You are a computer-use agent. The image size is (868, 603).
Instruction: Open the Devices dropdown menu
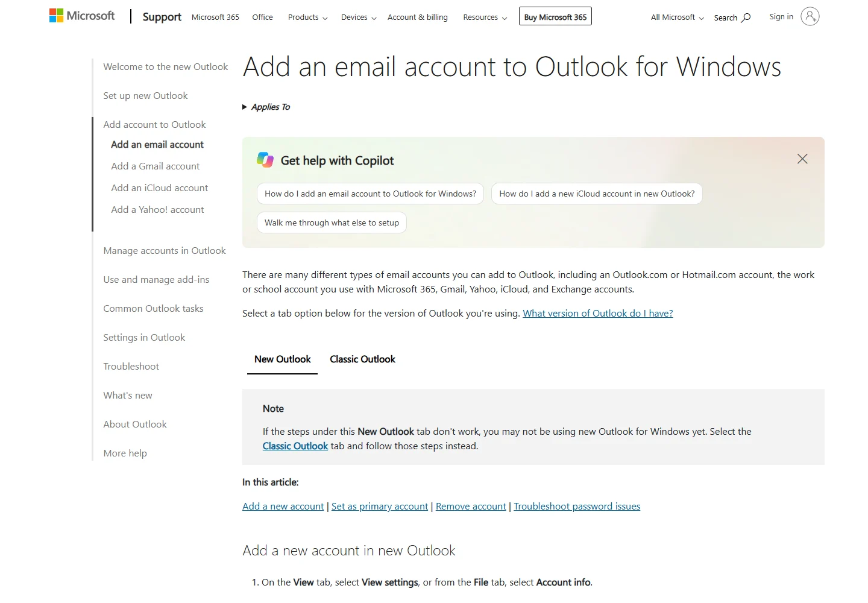(359, 17)
